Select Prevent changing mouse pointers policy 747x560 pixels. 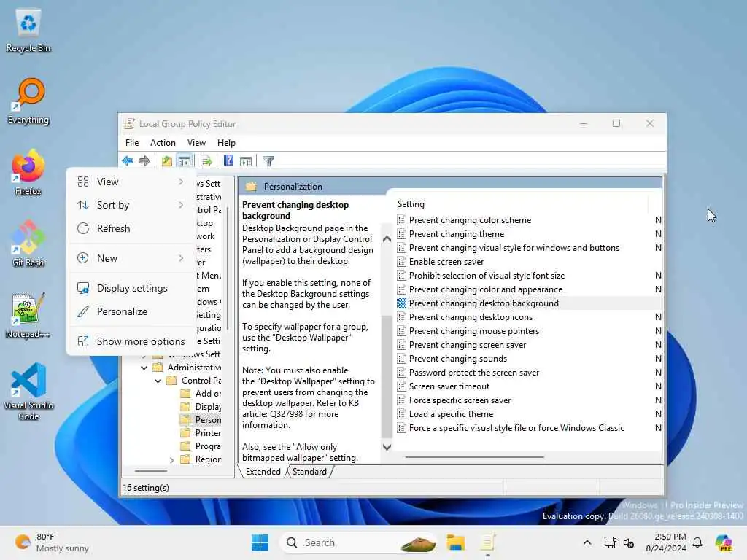click(x=474, y=331)
